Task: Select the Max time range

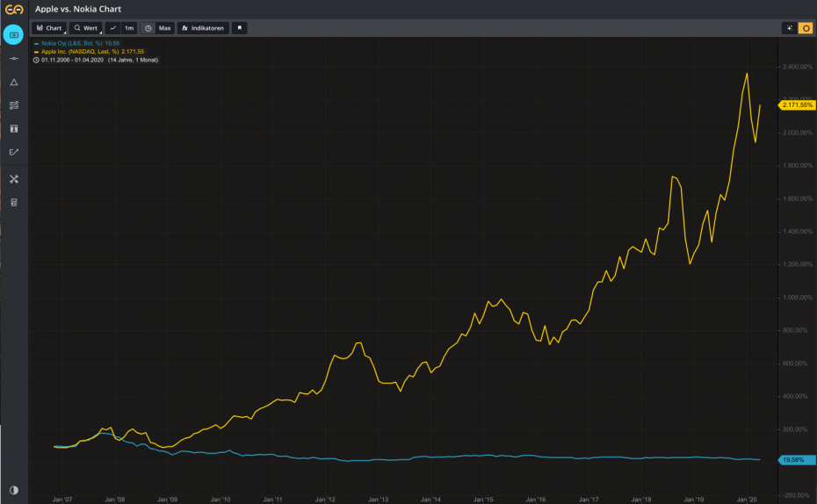Action: click(158, 28)
